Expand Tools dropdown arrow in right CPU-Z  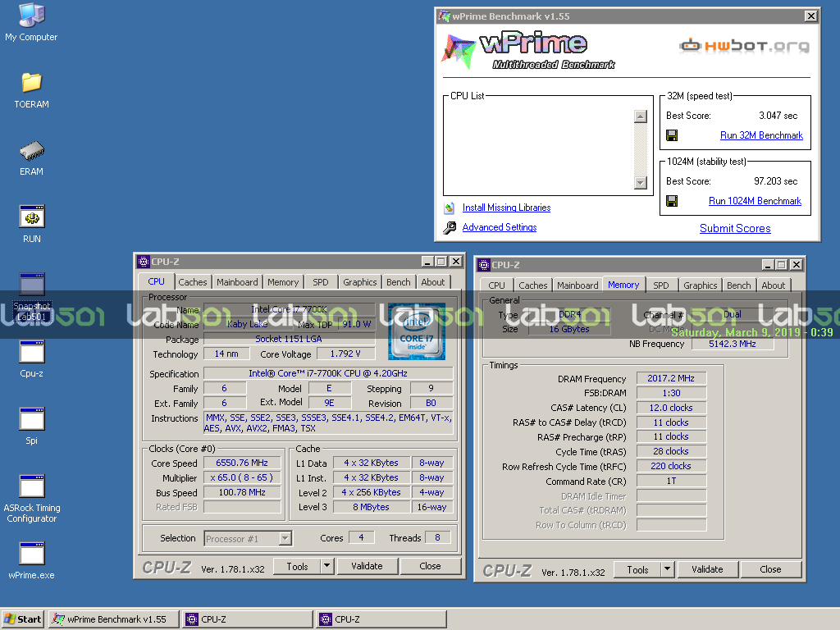click(668, 569)
